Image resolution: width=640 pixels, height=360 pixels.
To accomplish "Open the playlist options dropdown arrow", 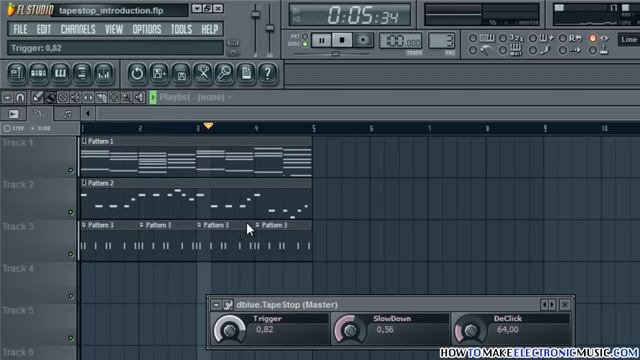I will click(x=7, y=98).
